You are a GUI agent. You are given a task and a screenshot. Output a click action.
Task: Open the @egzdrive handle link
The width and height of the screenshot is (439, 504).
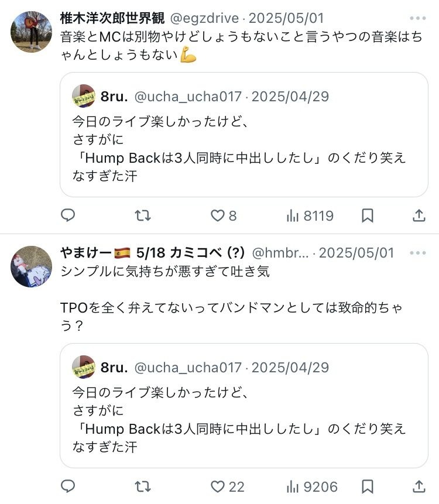[204, 19]
